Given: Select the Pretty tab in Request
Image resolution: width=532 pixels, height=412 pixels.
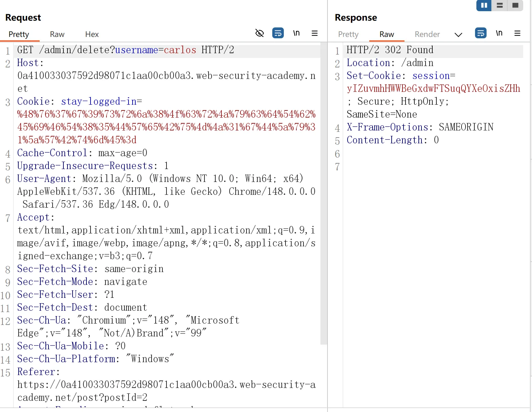Looking at the screenshot, I should [19, 34].
